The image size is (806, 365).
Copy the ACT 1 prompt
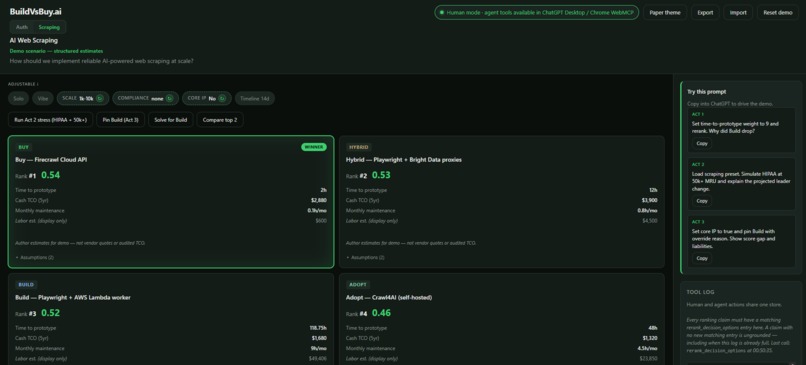(702, 143)
